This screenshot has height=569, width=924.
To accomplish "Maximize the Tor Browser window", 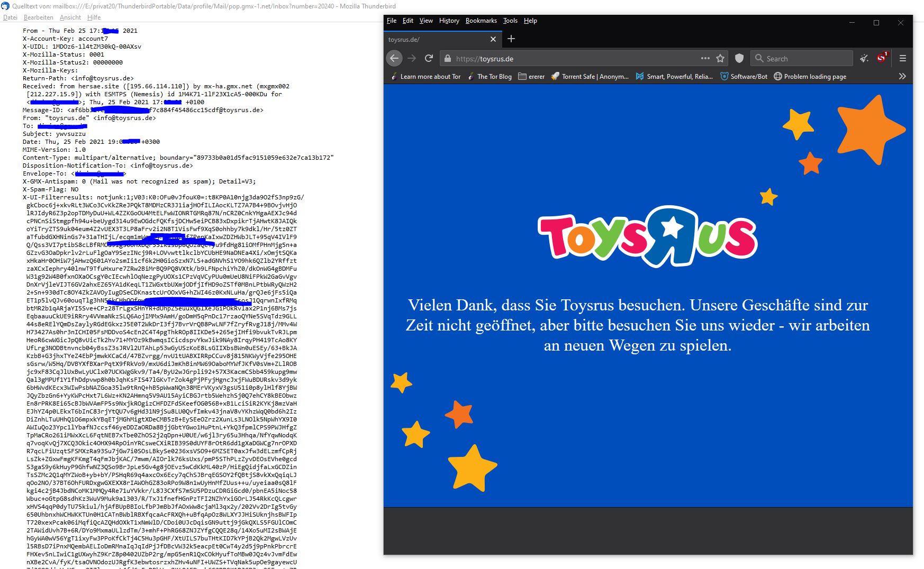I will pyautogui.click(x=876, y=23).
